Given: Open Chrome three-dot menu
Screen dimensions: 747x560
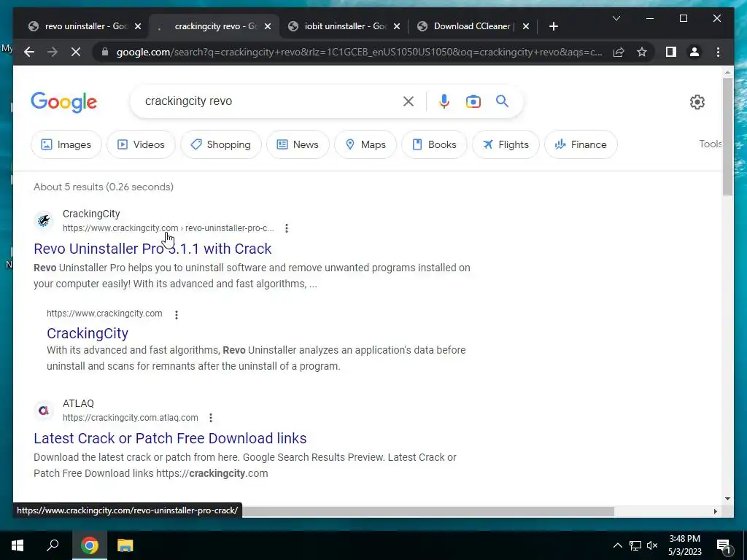Looking at the screenshot, I should (718, 52).
